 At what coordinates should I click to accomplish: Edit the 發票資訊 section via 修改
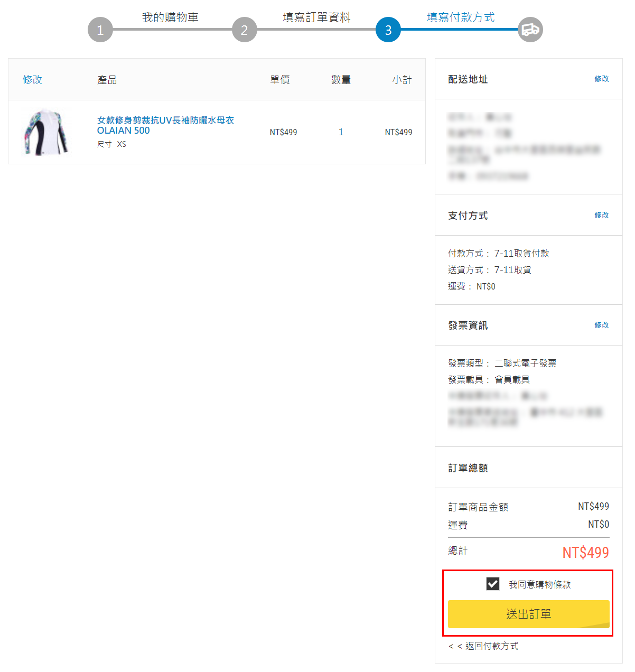pyautogui.click(x=602, y=325)
